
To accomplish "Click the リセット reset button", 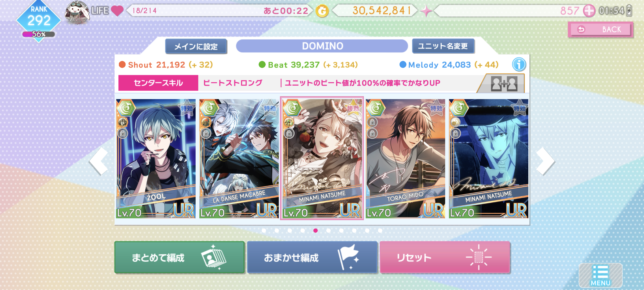I will tap(445, 257).
